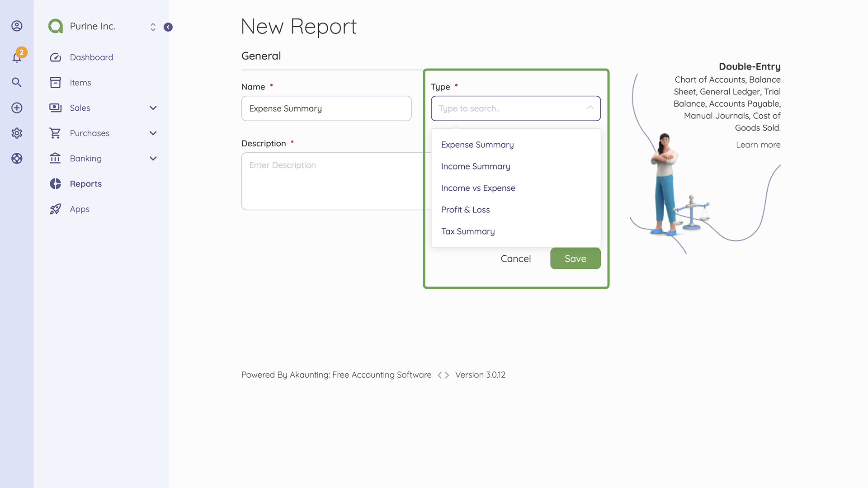Expand the Sales menu
The image size is (868, 488).
click(153, 108)
